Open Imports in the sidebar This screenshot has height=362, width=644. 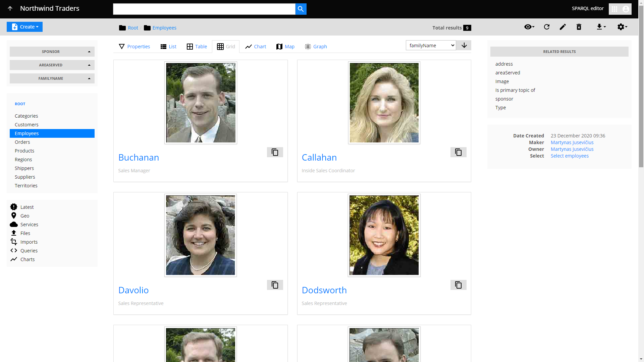pyautogui.click(x=24, y=242)
